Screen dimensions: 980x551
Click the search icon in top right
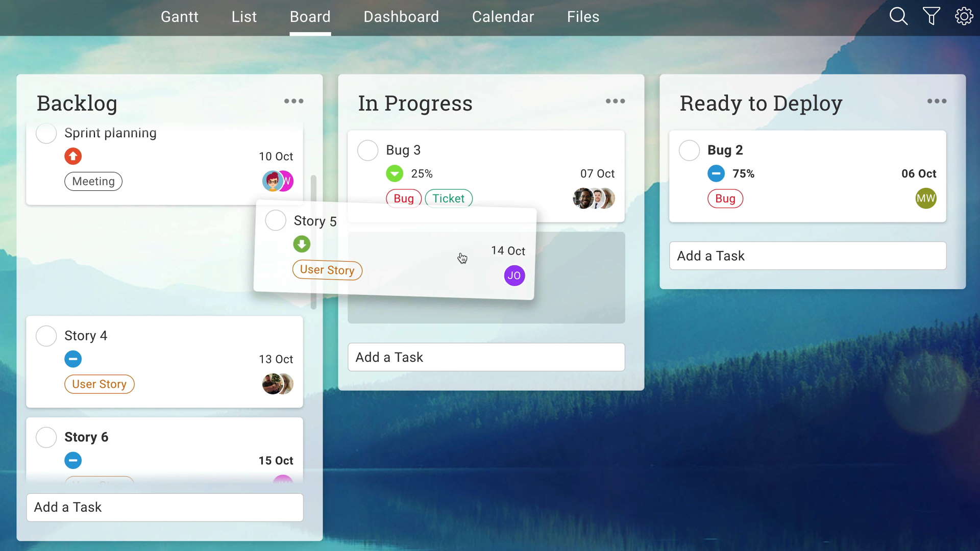tap(900, 16)
